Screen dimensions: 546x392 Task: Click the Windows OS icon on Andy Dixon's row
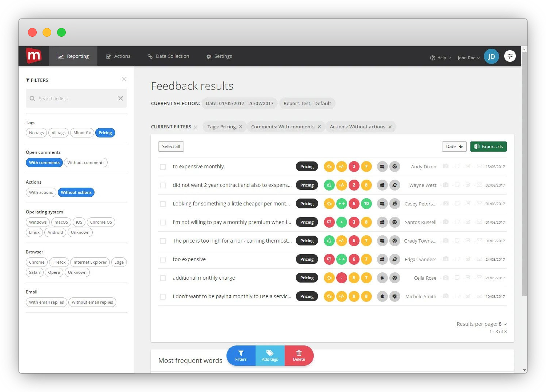[382, 166]
